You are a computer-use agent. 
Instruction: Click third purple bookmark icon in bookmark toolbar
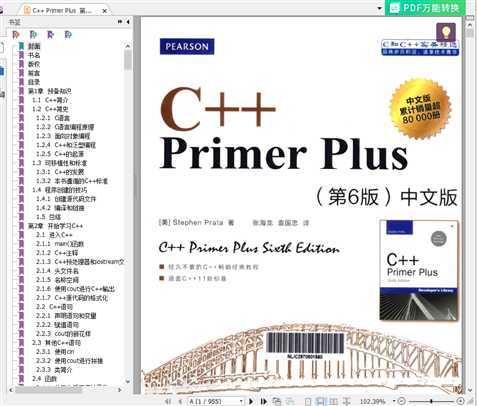pos(50,34)
